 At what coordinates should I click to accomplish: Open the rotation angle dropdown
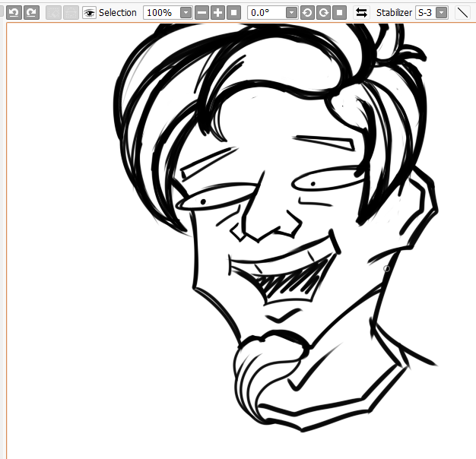[x=291, y=13]
